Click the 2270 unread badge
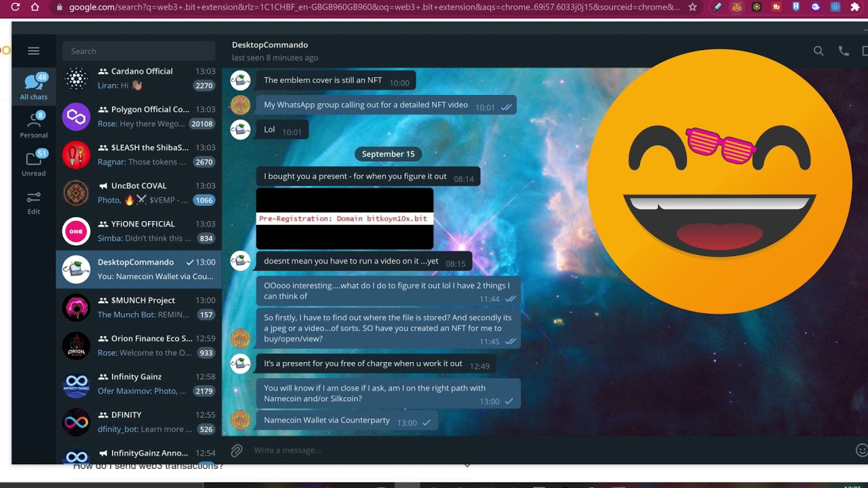868x488 pixels. (204, 86)
